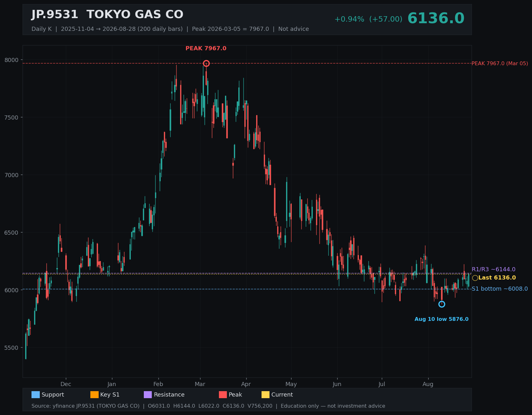The width and height of the screenshot is (532, 415).
Task: Click the "Resistance" legend label
Action: coord(169,395)
